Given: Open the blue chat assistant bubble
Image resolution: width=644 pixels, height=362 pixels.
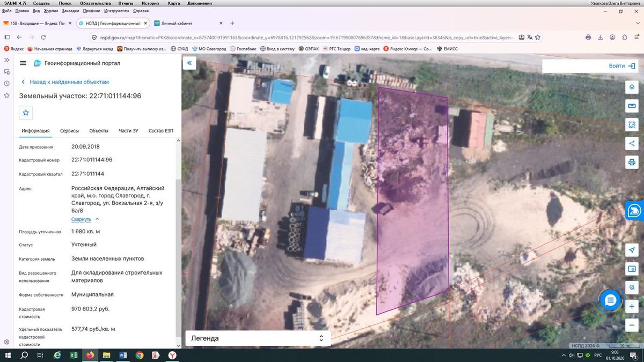Looking at the screenshot, I should tap(610, 300).
